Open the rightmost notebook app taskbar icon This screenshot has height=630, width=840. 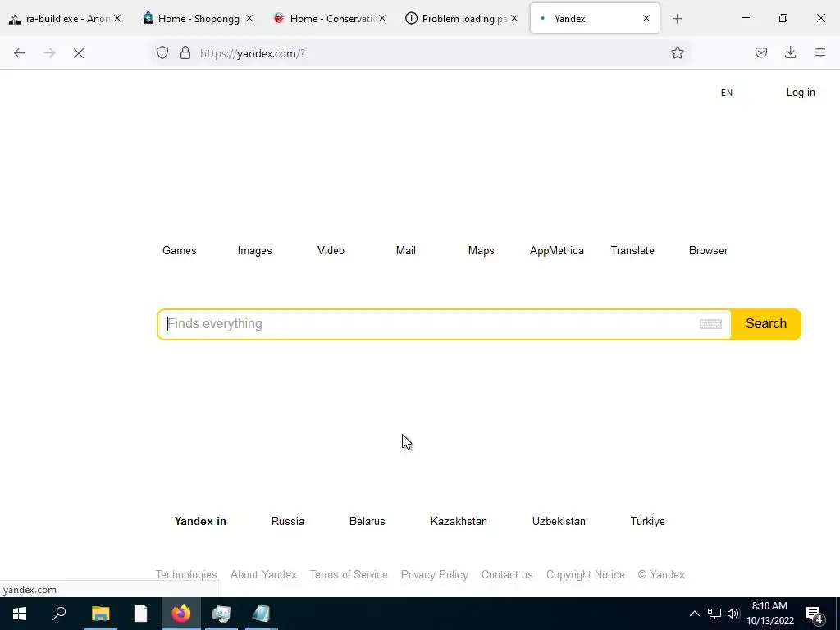tap(261, 614)
